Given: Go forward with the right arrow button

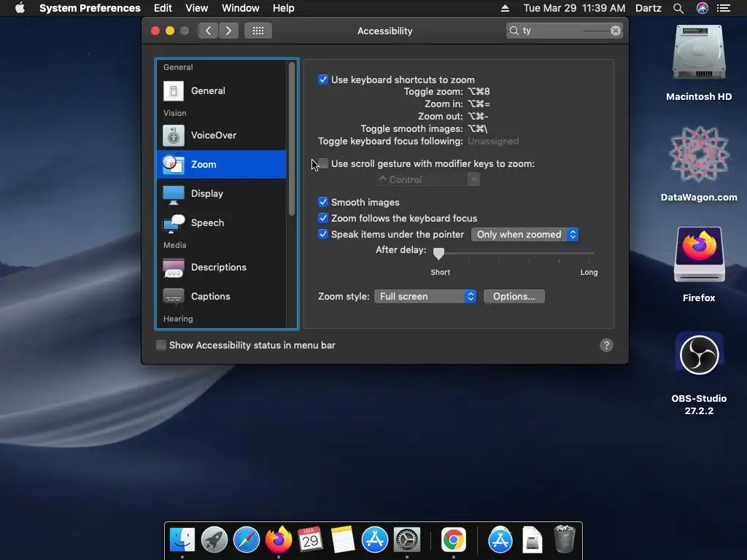Looking at the screenshot, I should click(x=228, y=31).
